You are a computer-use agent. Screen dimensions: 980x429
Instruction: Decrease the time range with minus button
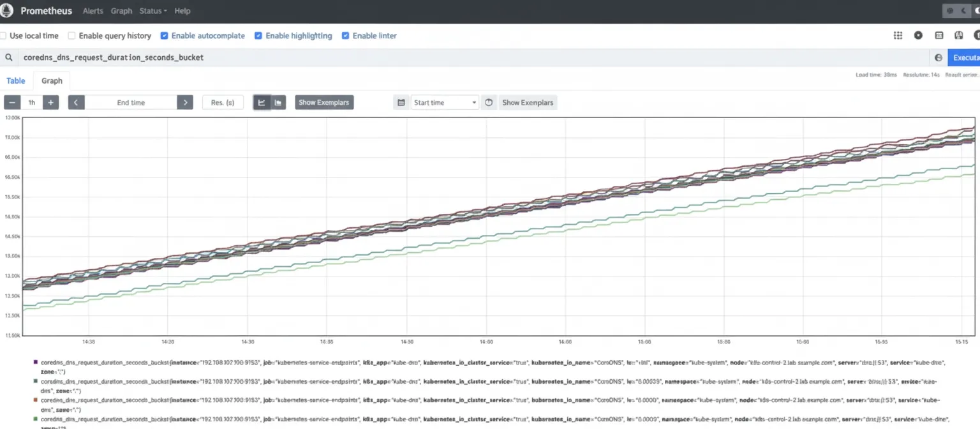tap(12, 102)
